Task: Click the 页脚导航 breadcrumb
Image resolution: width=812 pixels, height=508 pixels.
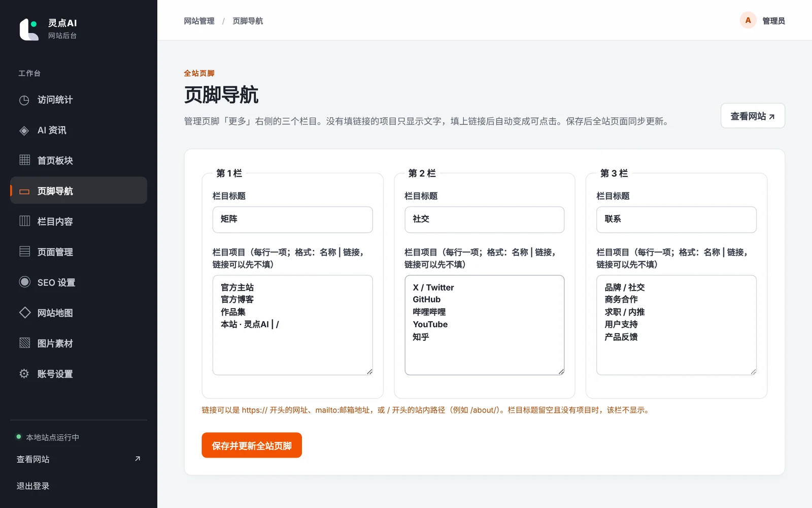Action: pos(248,21)
